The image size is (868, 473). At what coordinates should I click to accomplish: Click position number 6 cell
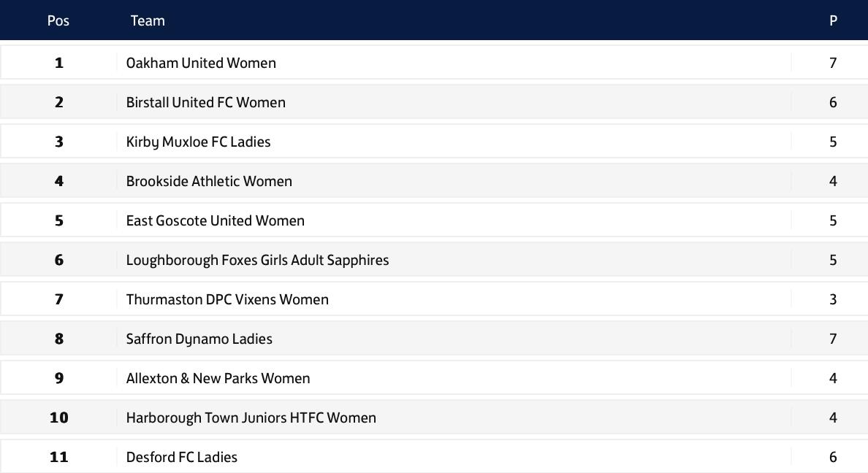tap(59, 260)
